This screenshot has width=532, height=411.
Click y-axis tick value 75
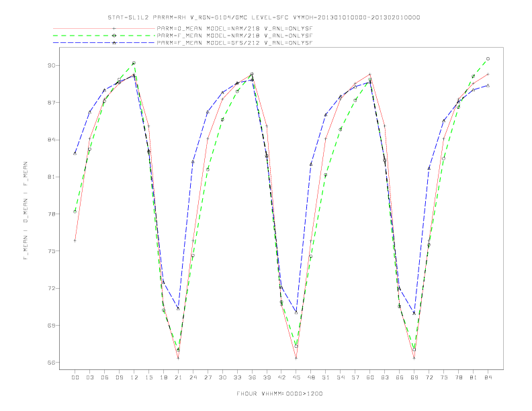[52, 251]
